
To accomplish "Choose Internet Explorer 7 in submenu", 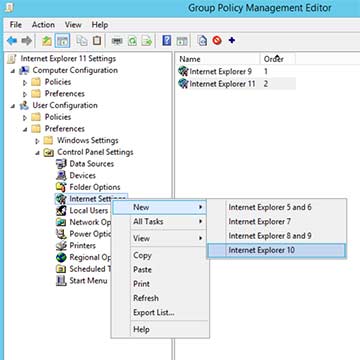I will 277,221.
